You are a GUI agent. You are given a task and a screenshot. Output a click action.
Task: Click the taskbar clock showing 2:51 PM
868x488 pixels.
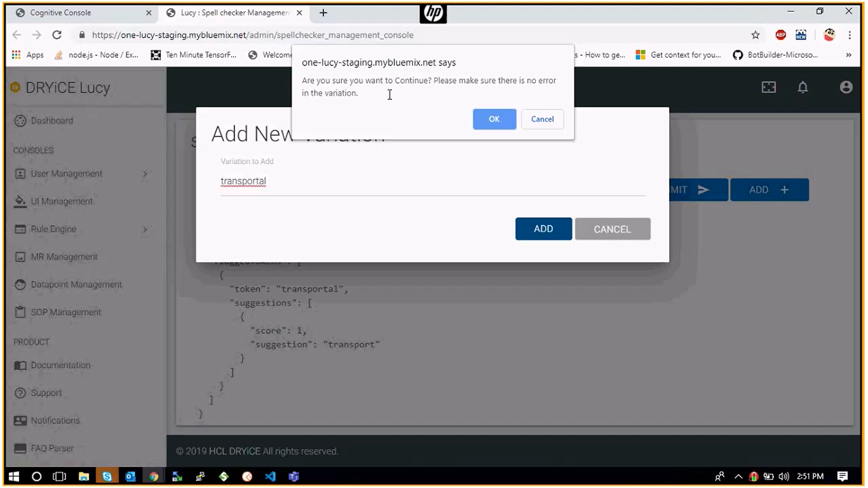click(810, 477)
